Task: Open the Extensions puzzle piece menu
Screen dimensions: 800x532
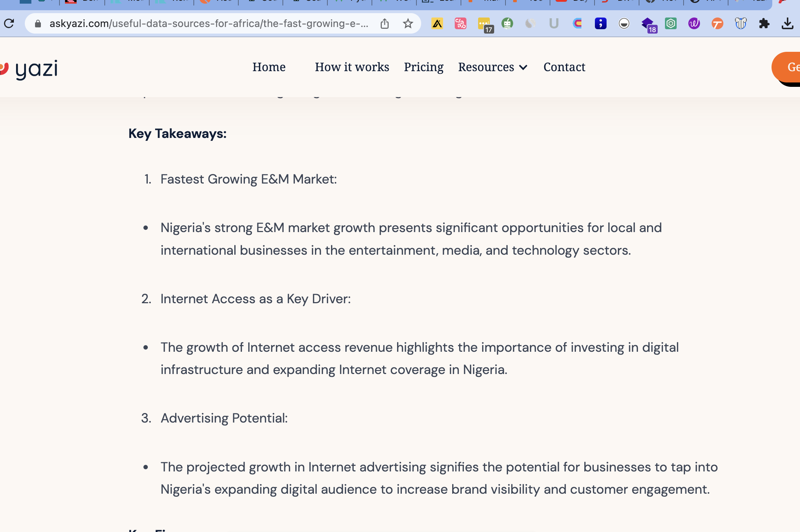Action: pyautogui.click(x=764, y=24)
